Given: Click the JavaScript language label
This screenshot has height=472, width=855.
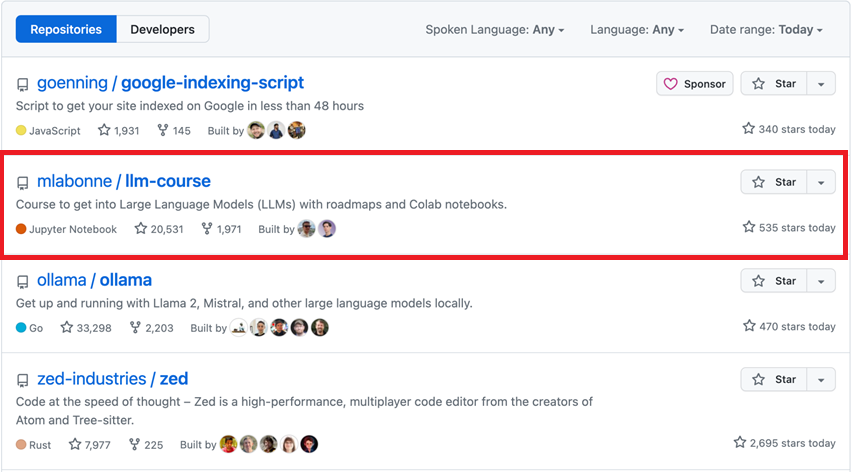Looking at the screenshot, I should (x=49, y=131).
